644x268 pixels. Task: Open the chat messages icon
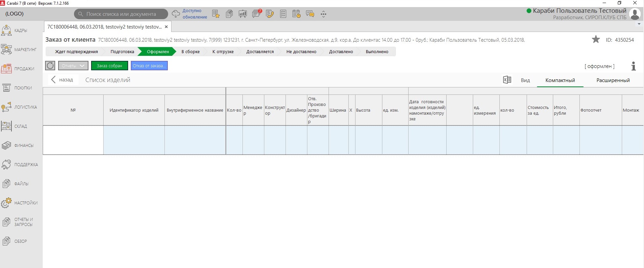(310, 14)
